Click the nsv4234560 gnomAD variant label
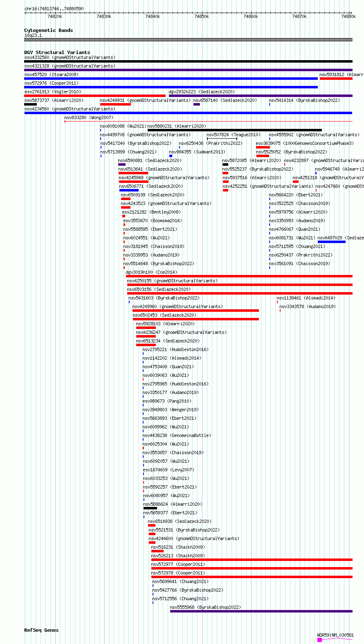The image size is (364, 644). click(70, 109)
